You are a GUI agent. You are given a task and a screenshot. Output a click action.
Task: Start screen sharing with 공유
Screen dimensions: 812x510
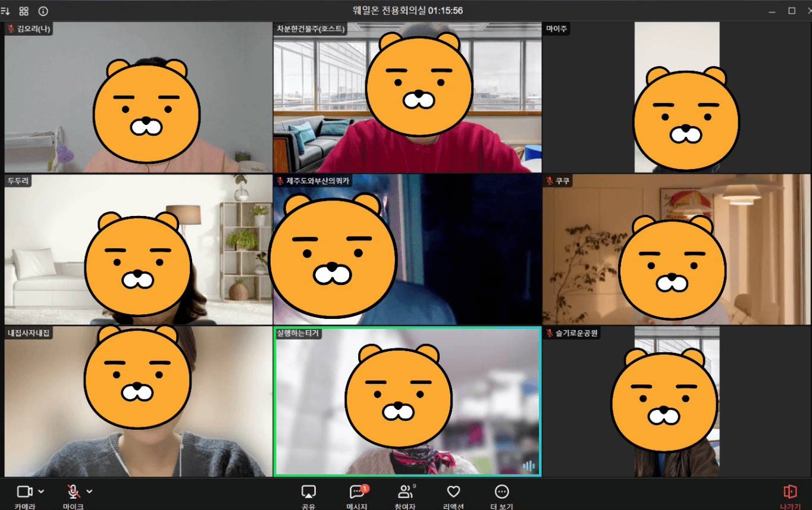[x=308, y=496]
